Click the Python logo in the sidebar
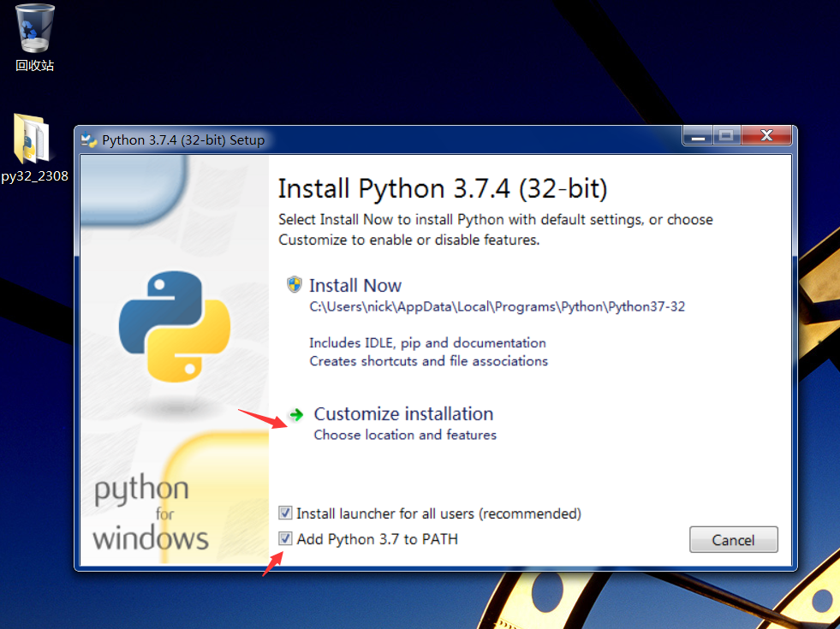Viewport: 840px width, 629px height. 175,326
